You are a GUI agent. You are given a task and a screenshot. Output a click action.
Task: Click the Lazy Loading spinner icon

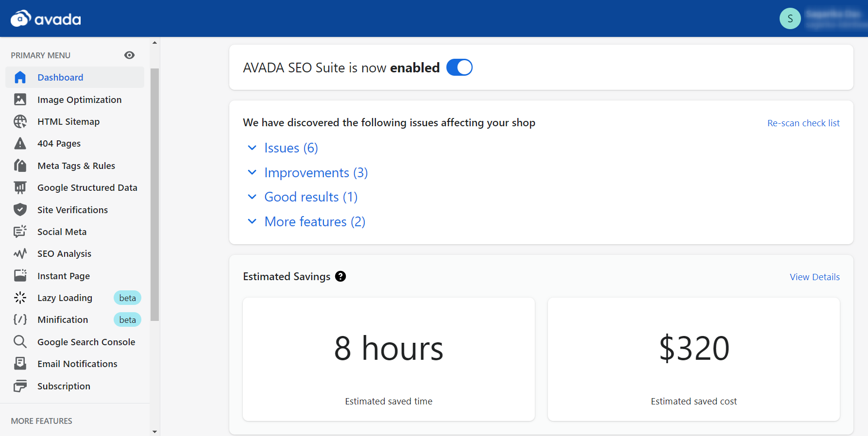pyautogui.click(x=20, y=298)
